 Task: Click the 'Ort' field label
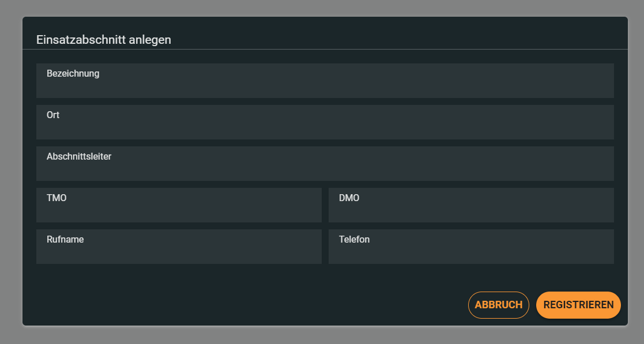[x=53, y=115]
